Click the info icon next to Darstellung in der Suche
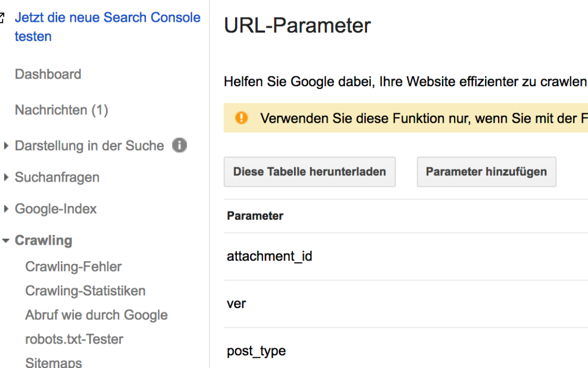Viewport: 588px width, 368px height. (179, 146)
